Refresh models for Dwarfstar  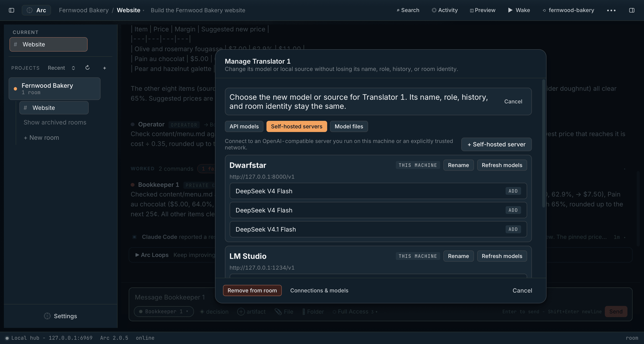(502, 165)
